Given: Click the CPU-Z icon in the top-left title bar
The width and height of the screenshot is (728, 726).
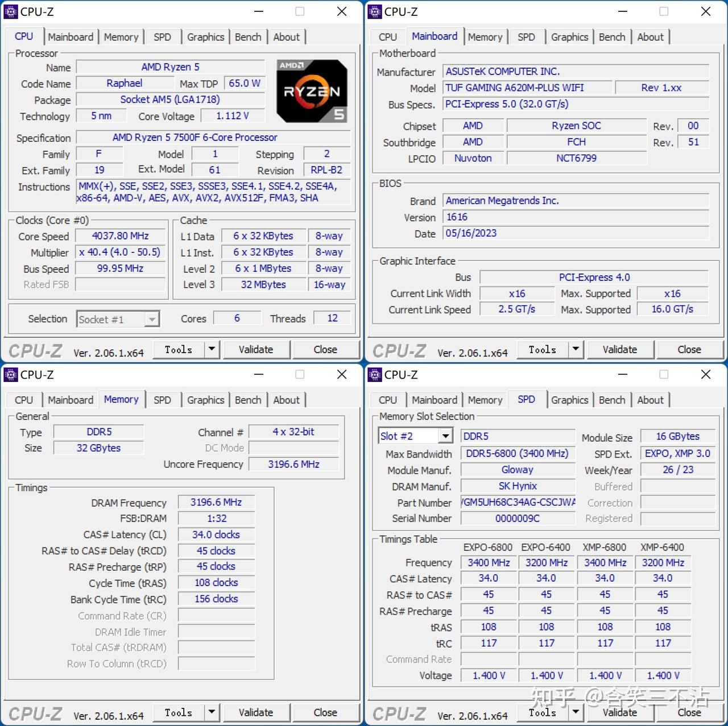Looking at the screenshot, I should tap(10, 11).
